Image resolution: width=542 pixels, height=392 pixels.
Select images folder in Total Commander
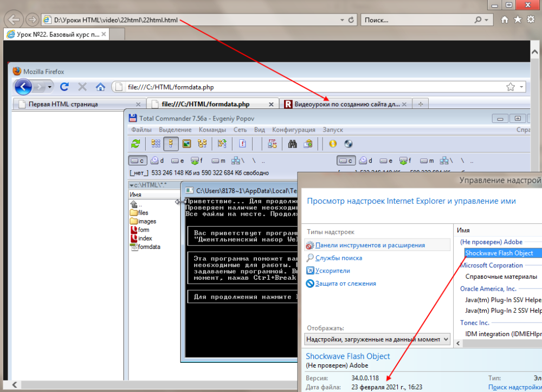144,221
